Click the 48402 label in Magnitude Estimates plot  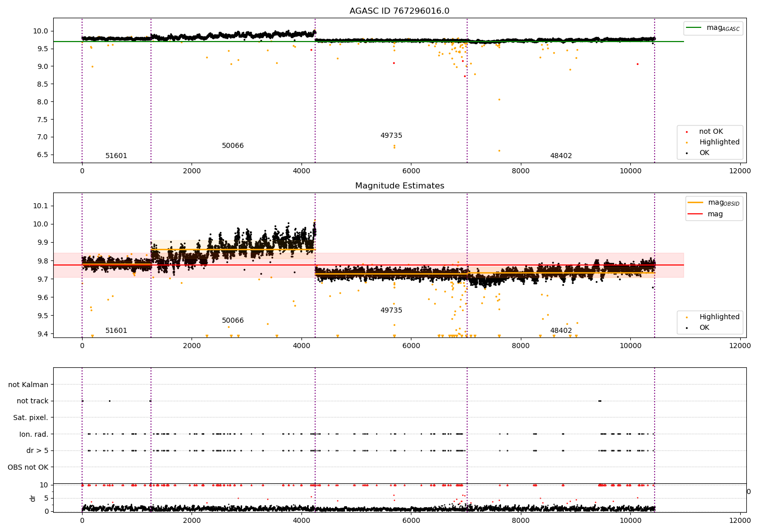point(561,331)
